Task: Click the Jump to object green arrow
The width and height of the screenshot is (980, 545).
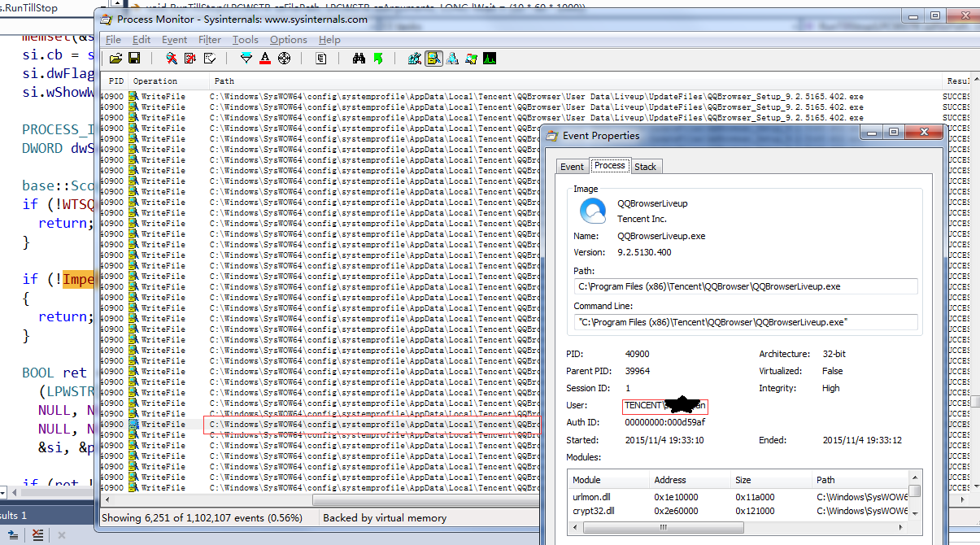Action: tap(377, 59)
